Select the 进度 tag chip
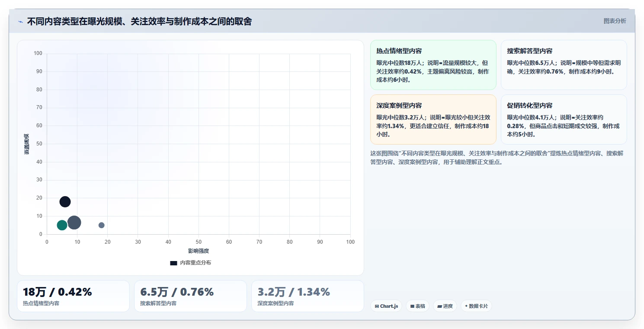644x329 pixels. point(445,306)
